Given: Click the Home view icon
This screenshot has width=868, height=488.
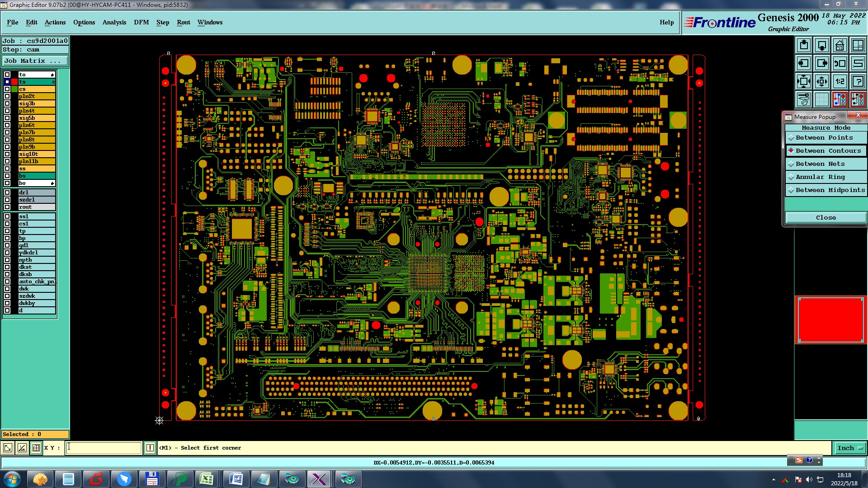Looking at the screenshot, I should point(840,45).
